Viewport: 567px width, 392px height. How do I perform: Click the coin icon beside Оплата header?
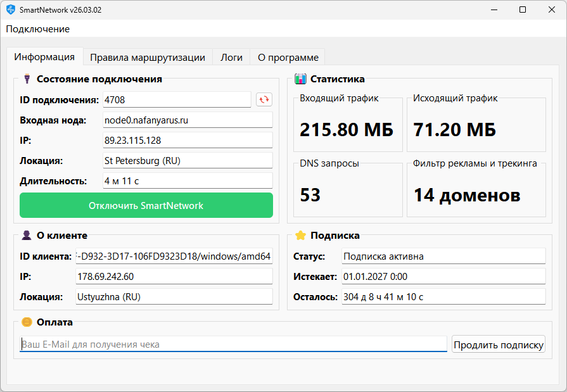point(26,322)
